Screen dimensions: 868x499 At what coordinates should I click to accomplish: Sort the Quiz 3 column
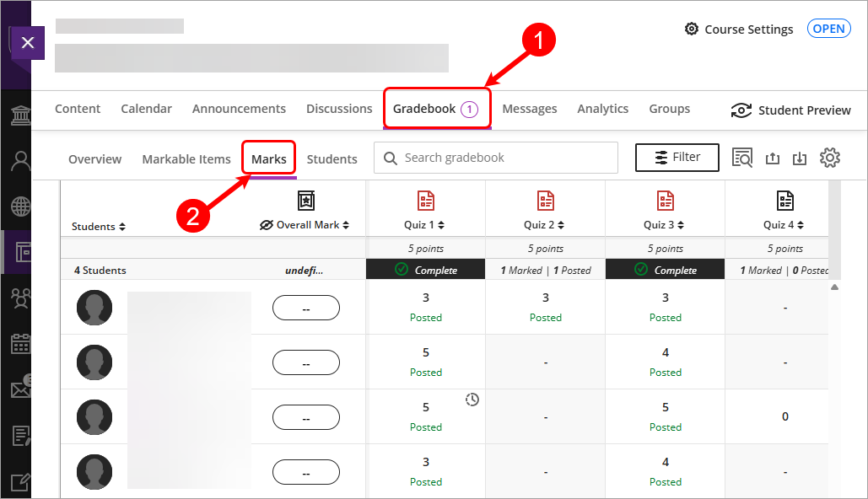[681, 225]
